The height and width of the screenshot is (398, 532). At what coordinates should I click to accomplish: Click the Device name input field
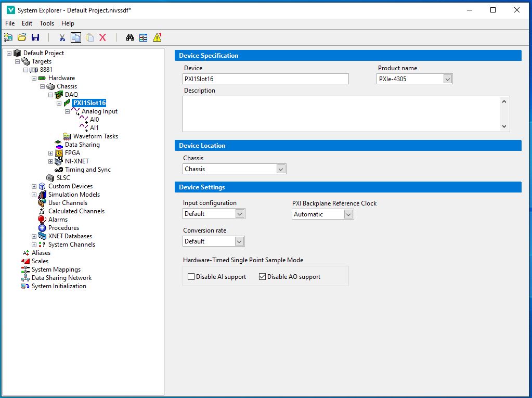click(x=266, y=79)
